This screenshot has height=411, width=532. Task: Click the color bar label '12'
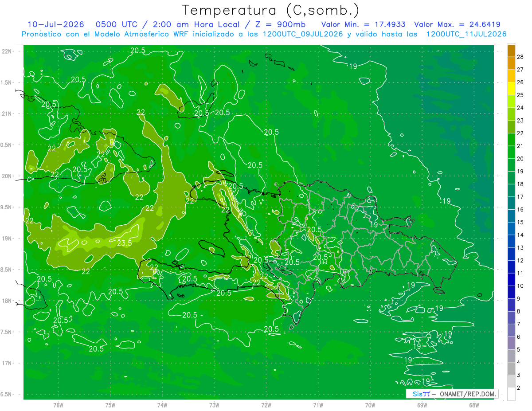(520, 260)
